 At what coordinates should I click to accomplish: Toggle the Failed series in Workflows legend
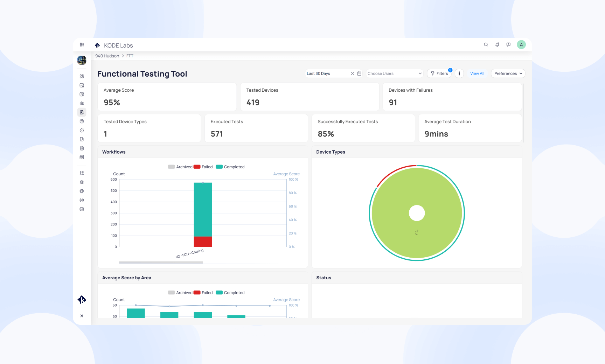(203, 167)
